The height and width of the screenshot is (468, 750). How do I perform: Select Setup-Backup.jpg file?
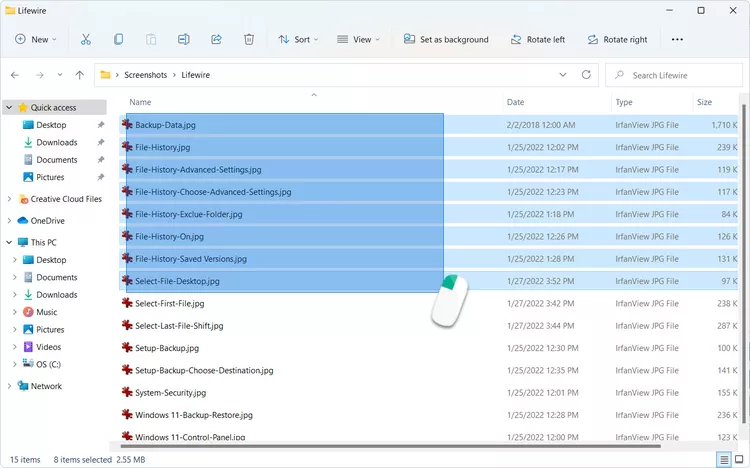(x=167, y=348)
